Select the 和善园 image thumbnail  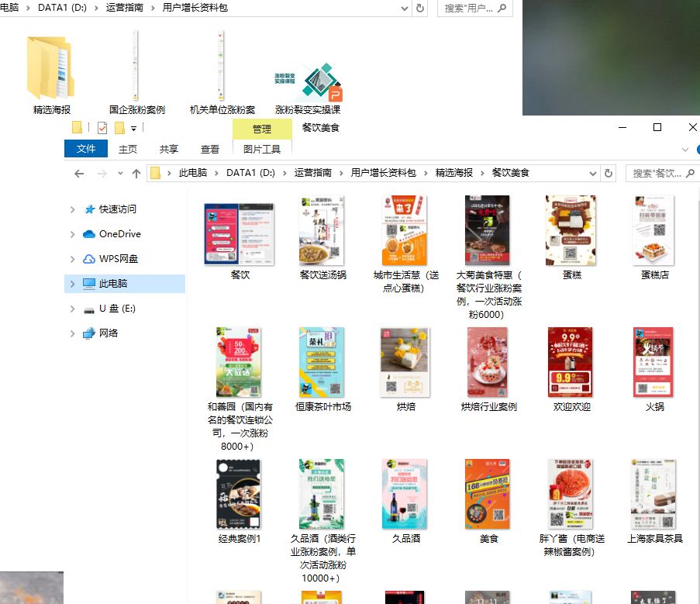[239, 362]
